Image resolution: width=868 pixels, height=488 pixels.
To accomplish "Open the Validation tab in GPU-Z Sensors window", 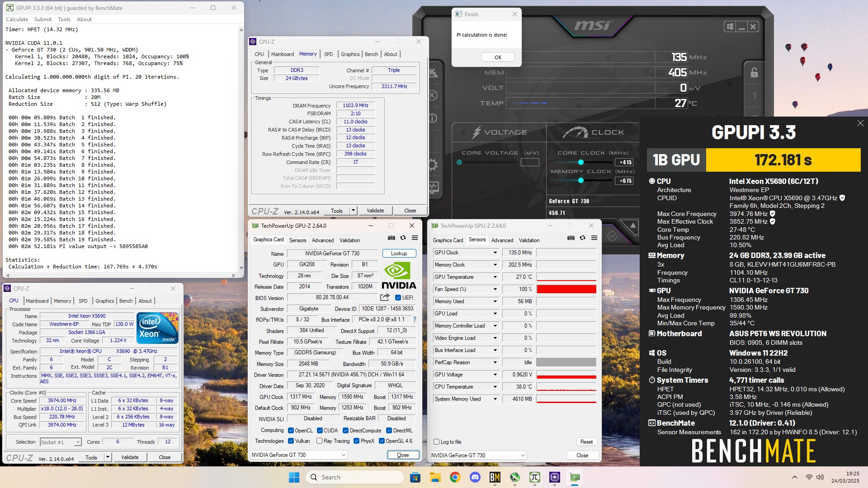I will (x=529, y=240).
